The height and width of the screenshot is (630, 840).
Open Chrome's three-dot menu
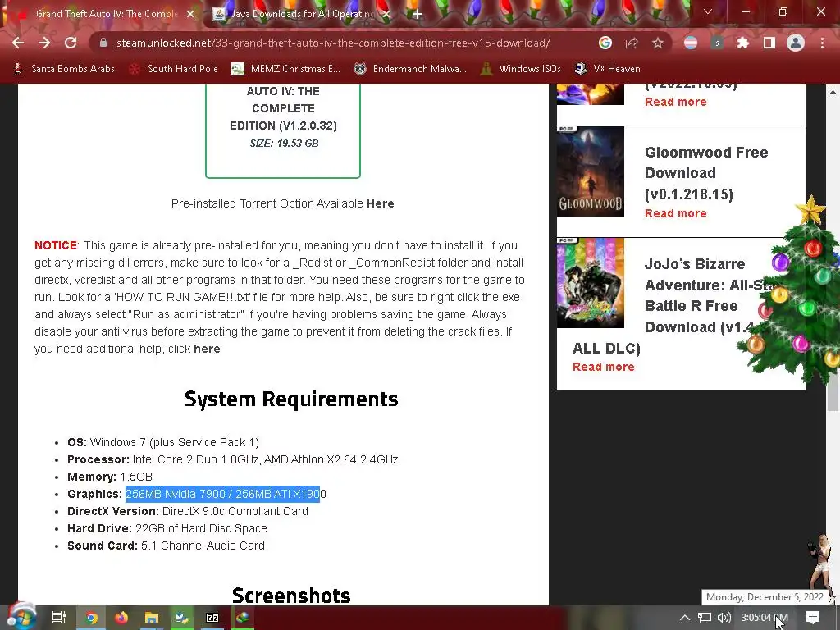coord(822,43)
